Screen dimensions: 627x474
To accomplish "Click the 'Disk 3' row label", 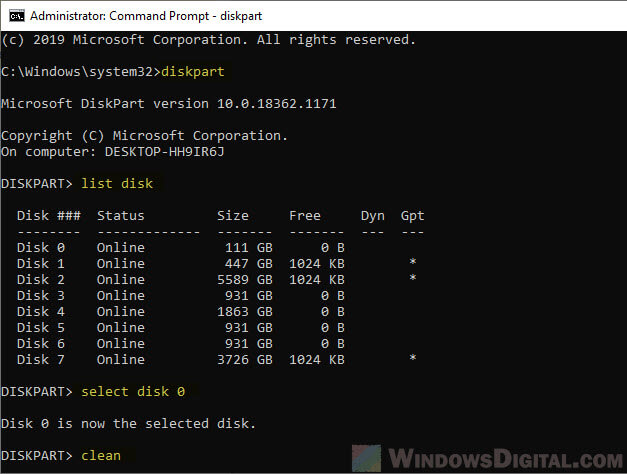I will pyautogui.click(x=41, y=296).
